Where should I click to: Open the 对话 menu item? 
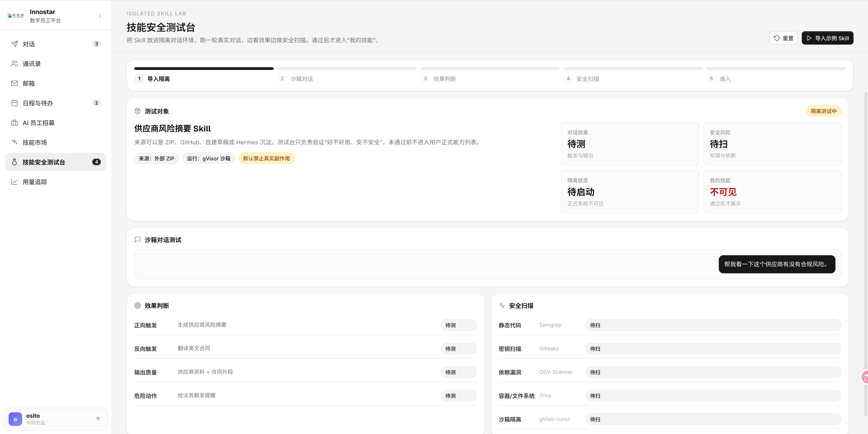(56, 44)
